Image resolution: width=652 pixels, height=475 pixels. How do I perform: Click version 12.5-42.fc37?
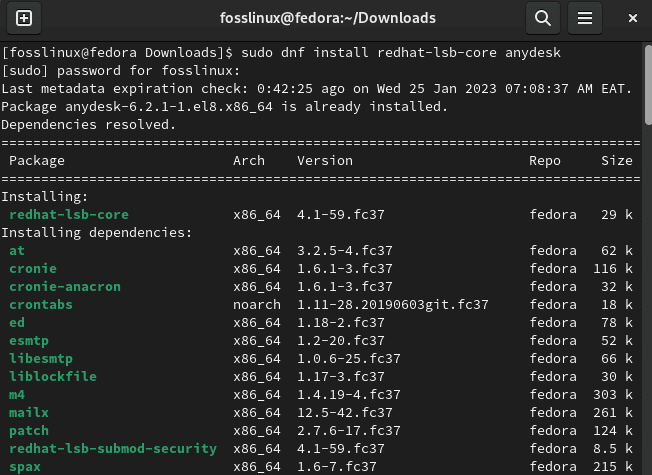pos(345,413)
